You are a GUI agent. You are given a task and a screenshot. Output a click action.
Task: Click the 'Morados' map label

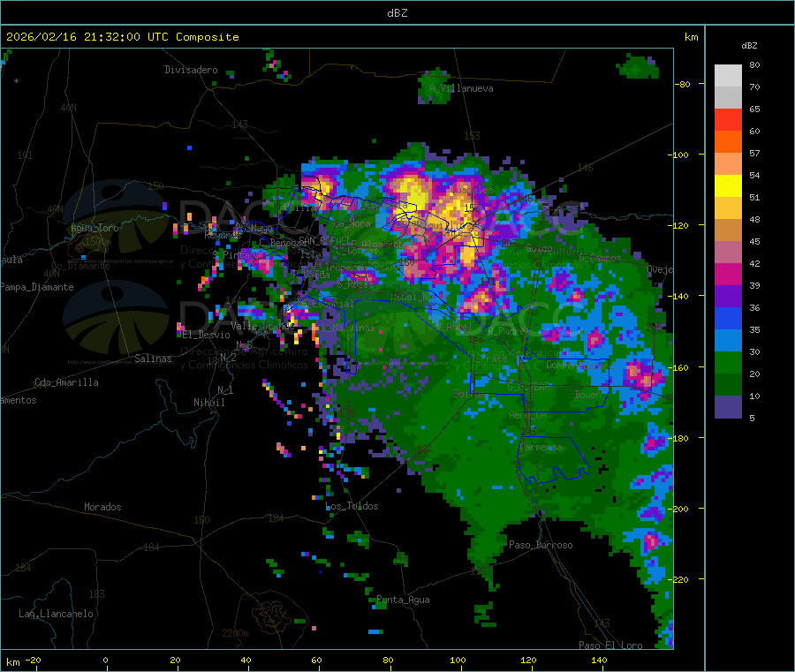tap(102, 507)
